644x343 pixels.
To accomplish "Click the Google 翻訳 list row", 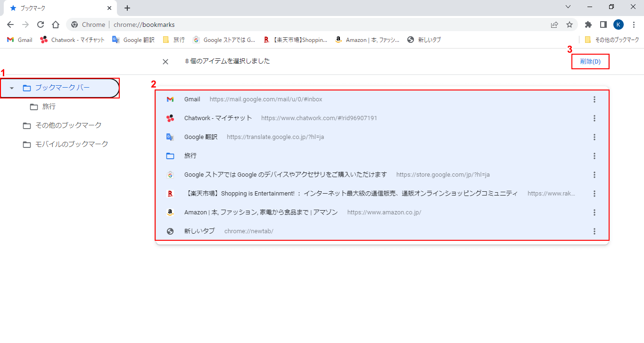I will click(382, 137).
